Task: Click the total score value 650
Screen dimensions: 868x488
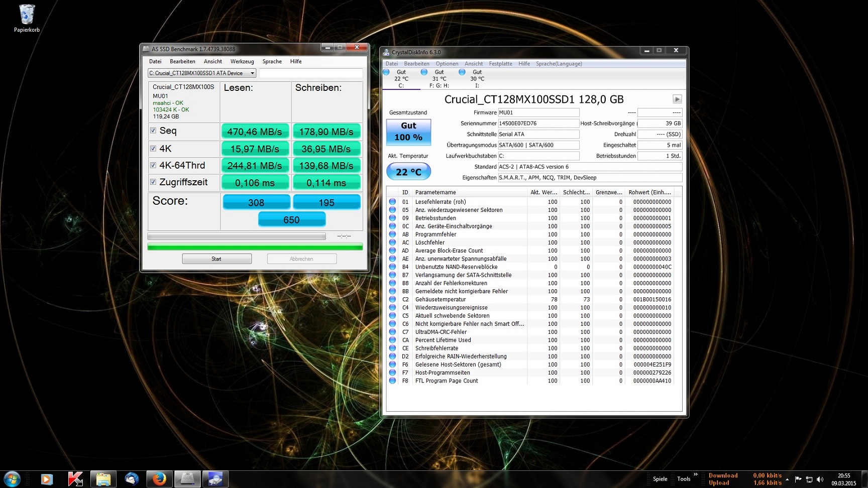Action: coord(291,219)
